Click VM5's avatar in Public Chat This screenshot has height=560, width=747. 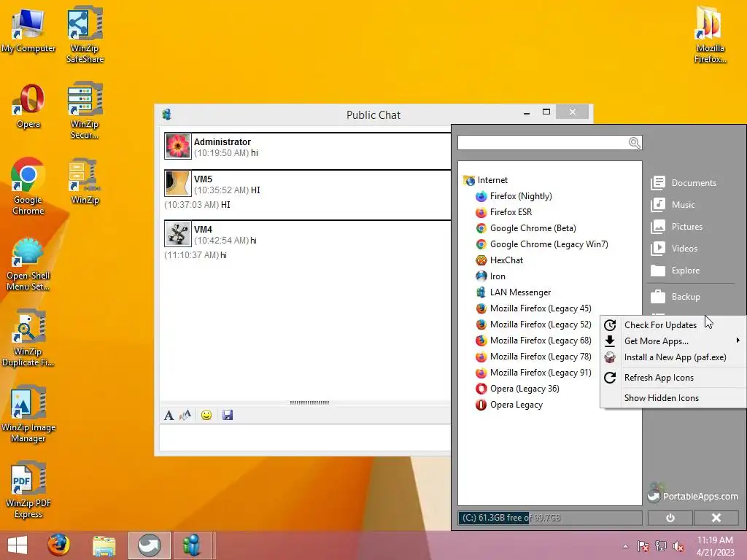pos(178,183)
